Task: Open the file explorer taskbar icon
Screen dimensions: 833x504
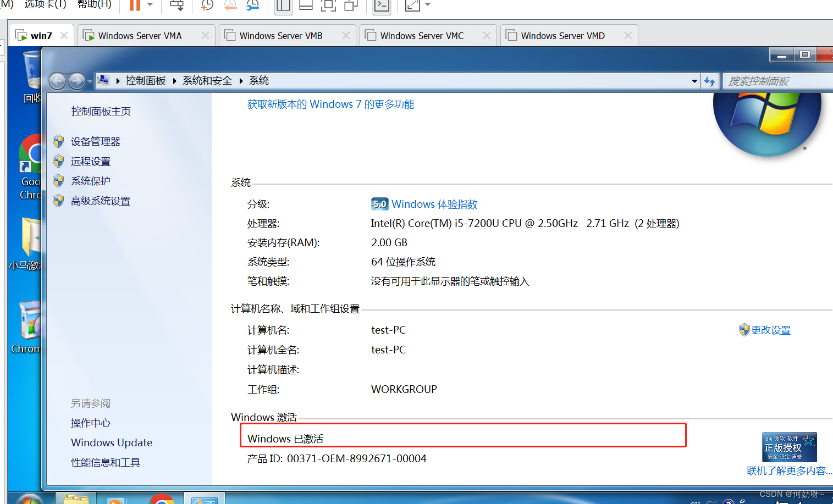Action: click(76, 499)
